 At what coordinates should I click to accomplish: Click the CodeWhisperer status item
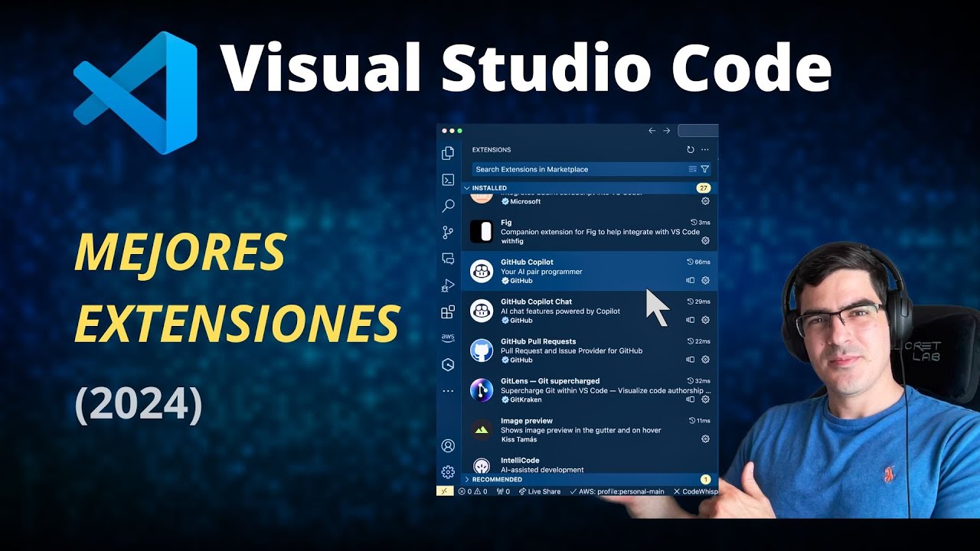point(695,491)
